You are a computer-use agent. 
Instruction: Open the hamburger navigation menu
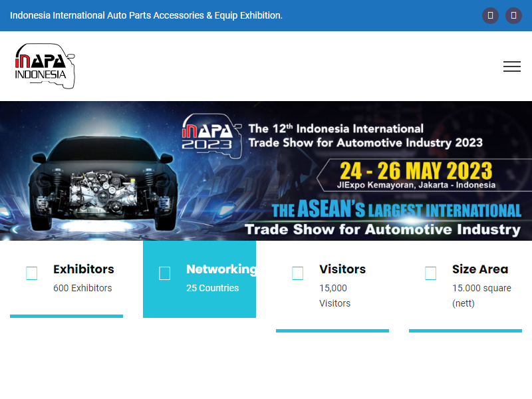point(511,66)
